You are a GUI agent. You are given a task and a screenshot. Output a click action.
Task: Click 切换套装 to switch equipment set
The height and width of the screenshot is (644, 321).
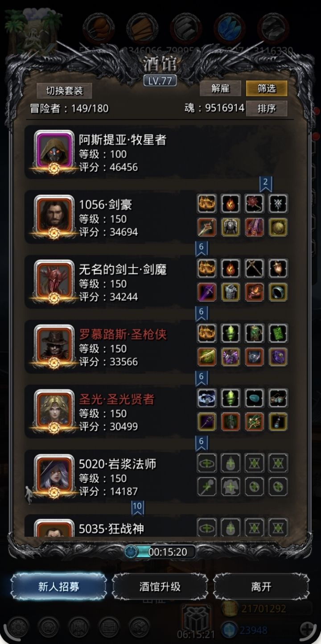click(65, 91)
